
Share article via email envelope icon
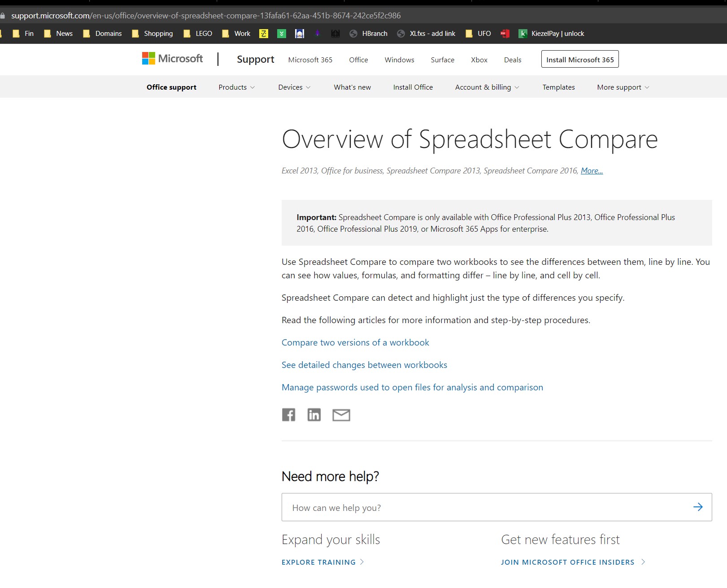click(341, 415)
